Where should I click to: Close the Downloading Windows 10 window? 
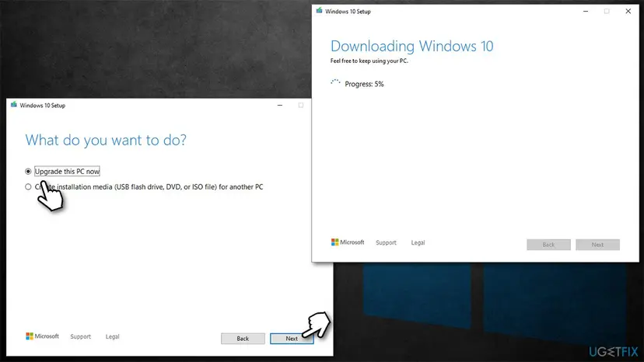point(628,12)
